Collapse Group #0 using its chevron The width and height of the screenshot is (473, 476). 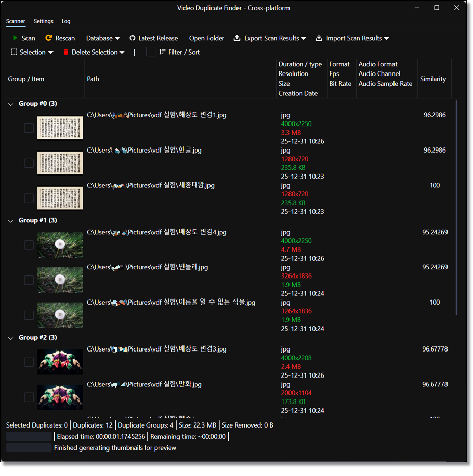click(11, 103)
